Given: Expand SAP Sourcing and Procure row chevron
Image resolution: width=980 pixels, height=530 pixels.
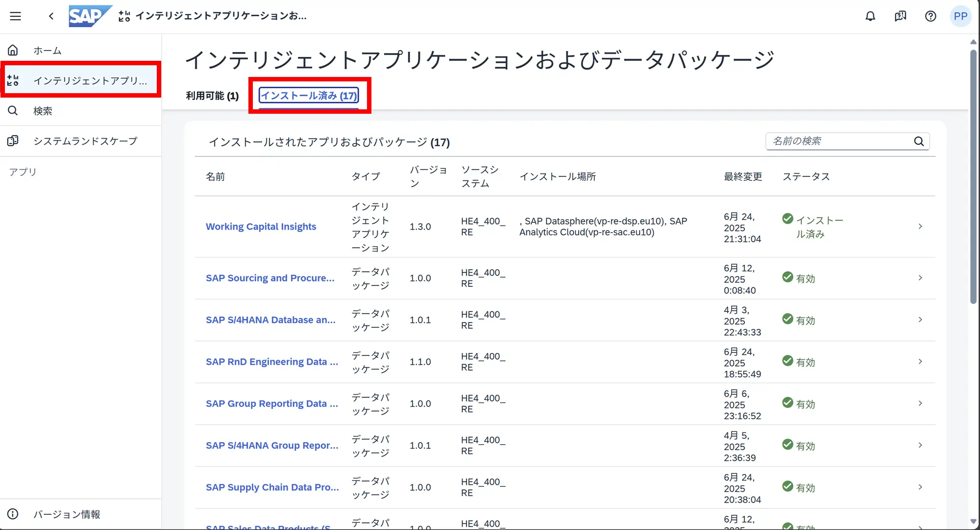Looking at the screenshot, I should pyautogui.click(x=920, y=278).
